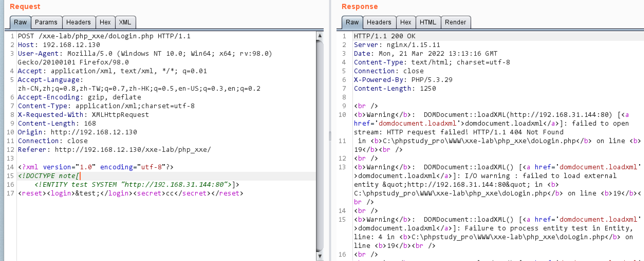Click the Server: nginx/1.15.11 line

[x=397, y=45]
